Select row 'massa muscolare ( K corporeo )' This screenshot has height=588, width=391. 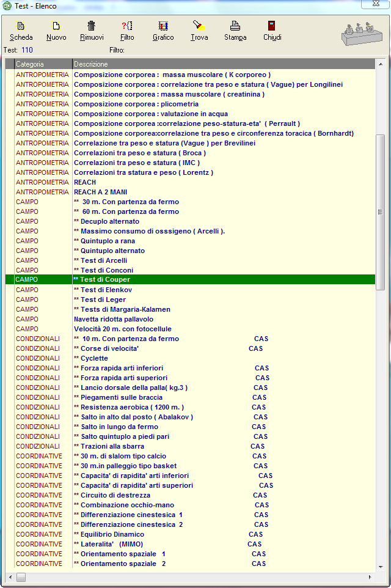point(190,75)
